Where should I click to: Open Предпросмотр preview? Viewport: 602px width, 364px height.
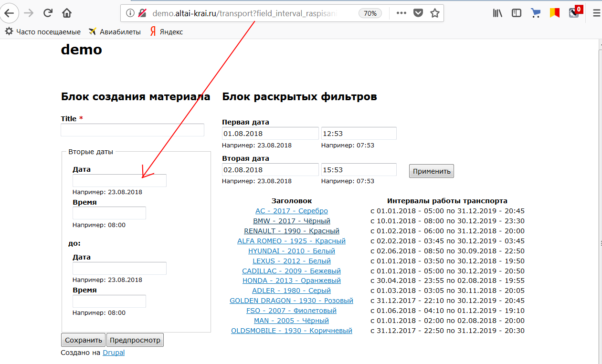pyautogui.click(x=135, y=340)
